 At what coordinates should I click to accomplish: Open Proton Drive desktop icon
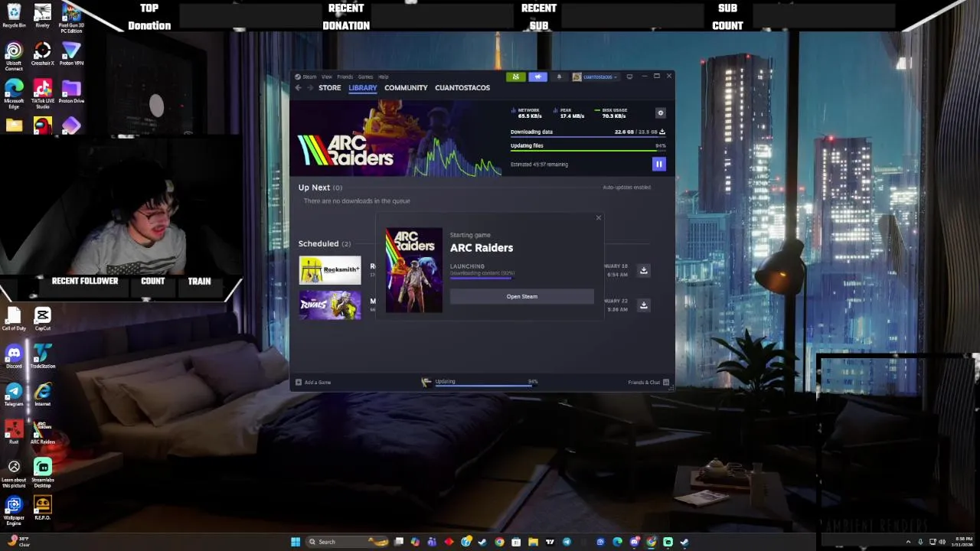pos(71,91)
